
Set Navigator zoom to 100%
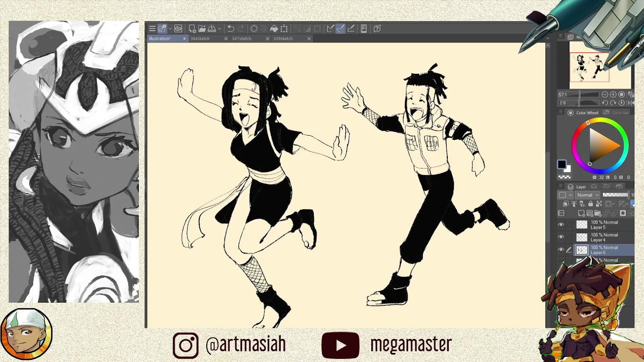621,95
